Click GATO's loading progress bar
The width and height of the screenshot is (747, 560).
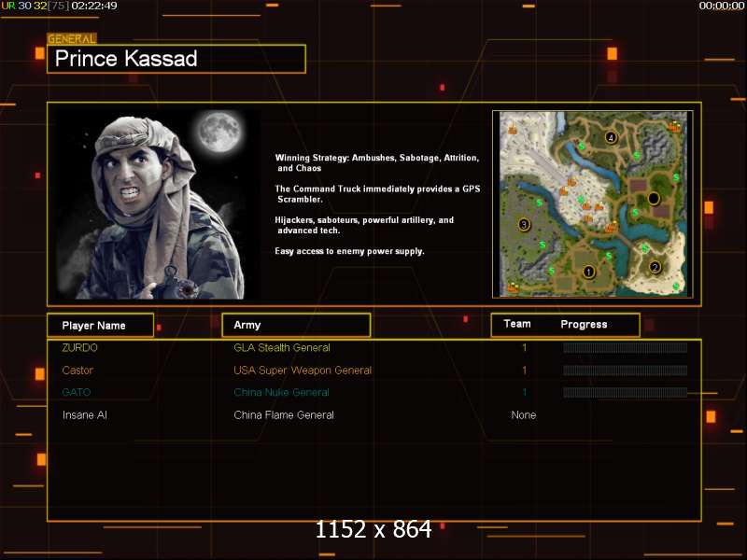tap(625, 392)
